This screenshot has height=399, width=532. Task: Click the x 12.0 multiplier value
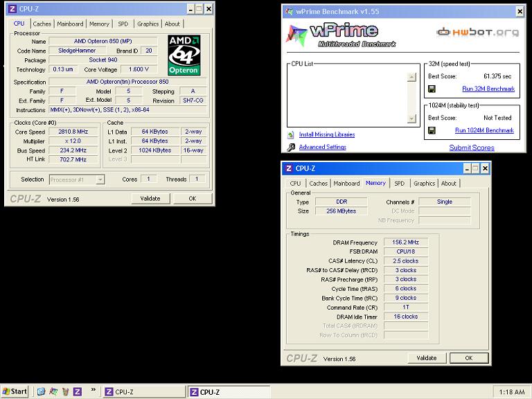73,141
